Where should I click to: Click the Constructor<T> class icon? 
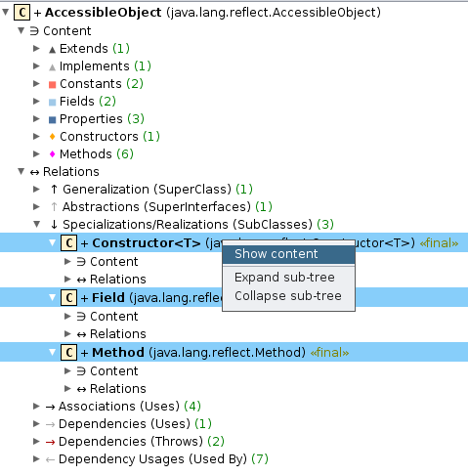click(x=68, y=243)
